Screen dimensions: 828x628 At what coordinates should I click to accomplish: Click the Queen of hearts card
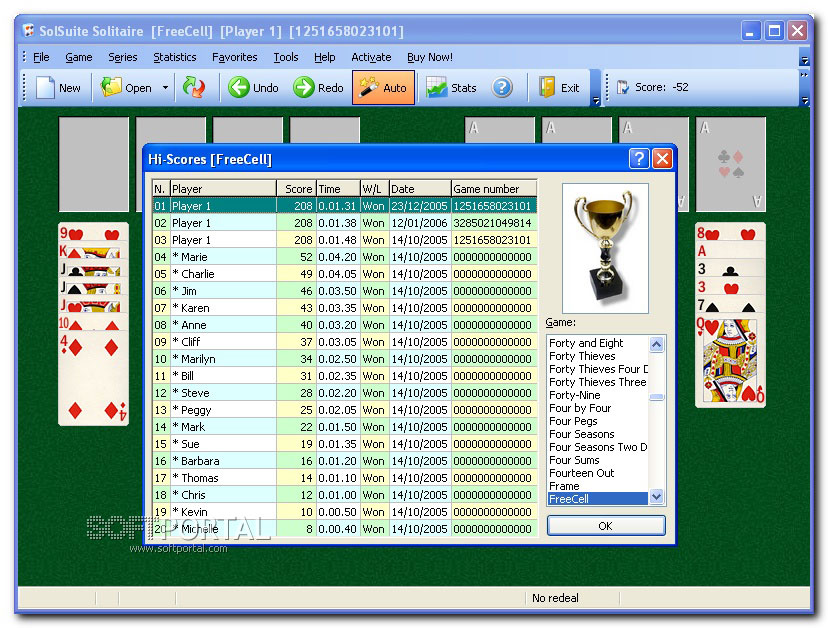pos(730,361)
